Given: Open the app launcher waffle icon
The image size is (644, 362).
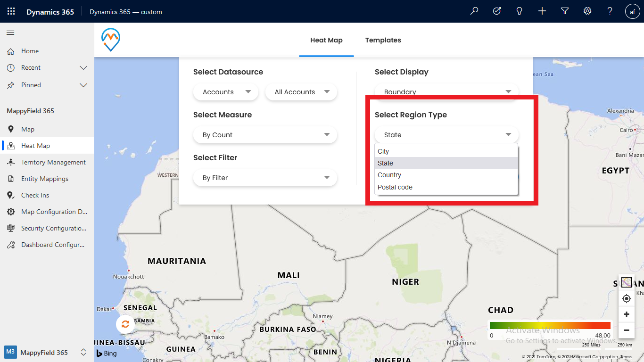Looking at the screenshot, I should 11,11.
